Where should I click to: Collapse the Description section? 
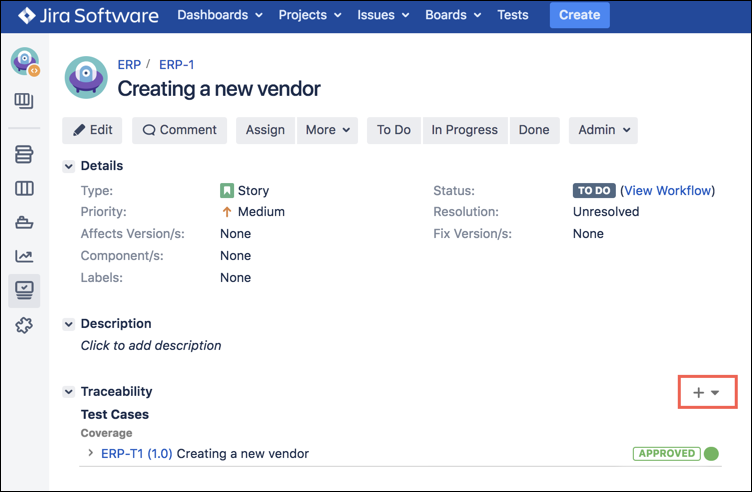coord(69,324)
